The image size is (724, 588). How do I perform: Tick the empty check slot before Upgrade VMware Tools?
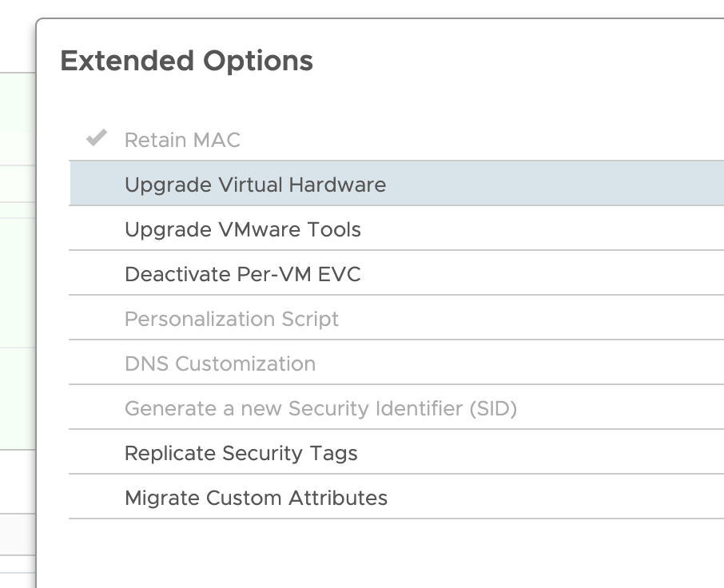[x=96, y=229]
